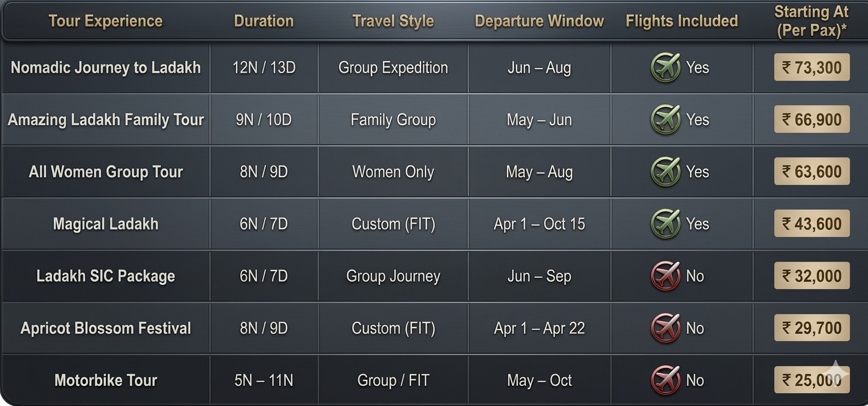Select the Departure Window column header
The width and height of the screenshot is (868, 406).
pyautogui.click(x=539, y=21)
